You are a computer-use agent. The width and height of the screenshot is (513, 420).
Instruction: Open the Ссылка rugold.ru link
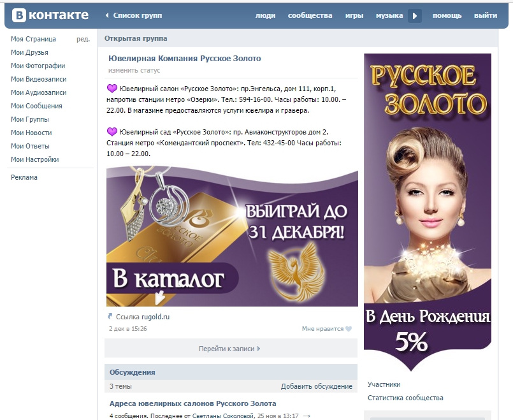pos(143,317)
